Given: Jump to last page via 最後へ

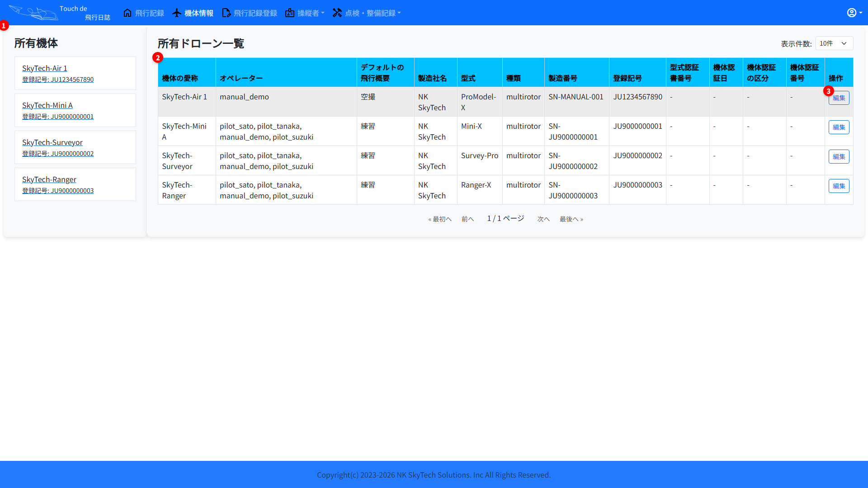Looking at the screenshot, I should pos(571,219).
